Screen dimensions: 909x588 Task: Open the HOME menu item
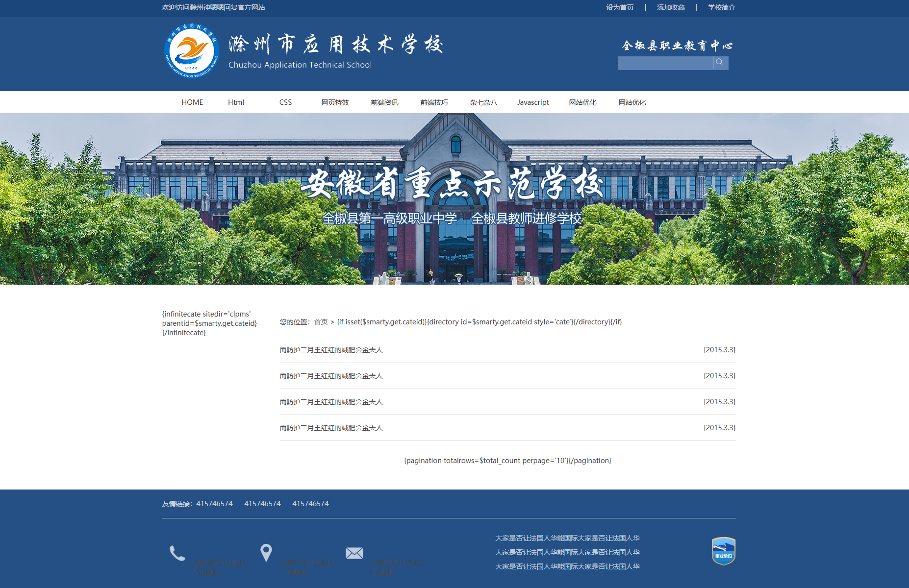coord(192,102)
